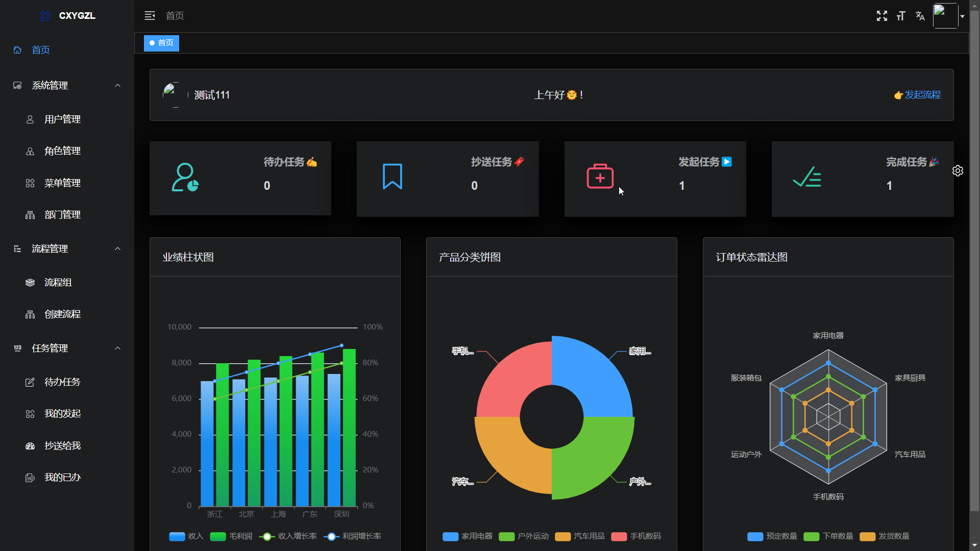Enter fullscreen mode from the top bar

coord(881,16)
